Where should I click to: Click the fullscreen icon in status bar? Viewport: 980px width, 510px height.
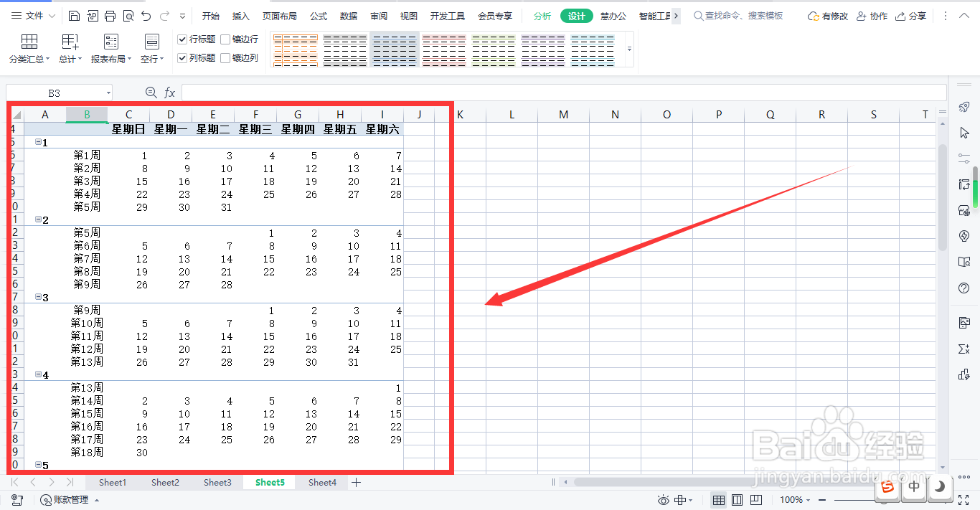963,500
